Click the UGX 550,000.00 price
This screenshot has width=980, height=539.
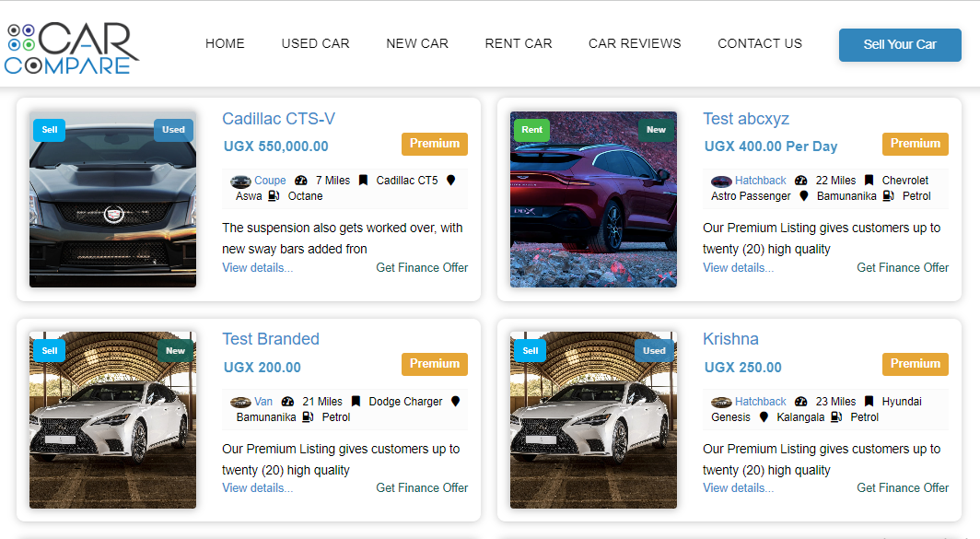click(x=275, y=146)
